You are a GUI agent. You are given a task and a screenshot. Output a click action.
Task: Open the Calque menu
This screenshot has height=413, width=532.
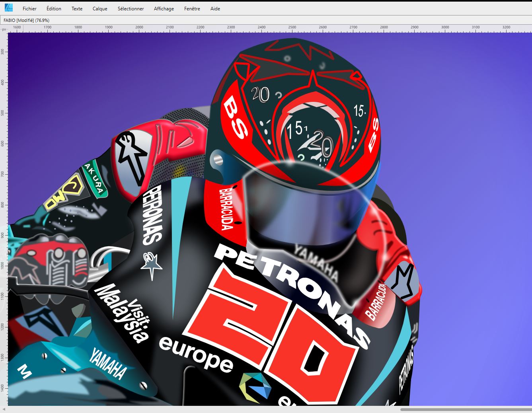coord(100,8)
